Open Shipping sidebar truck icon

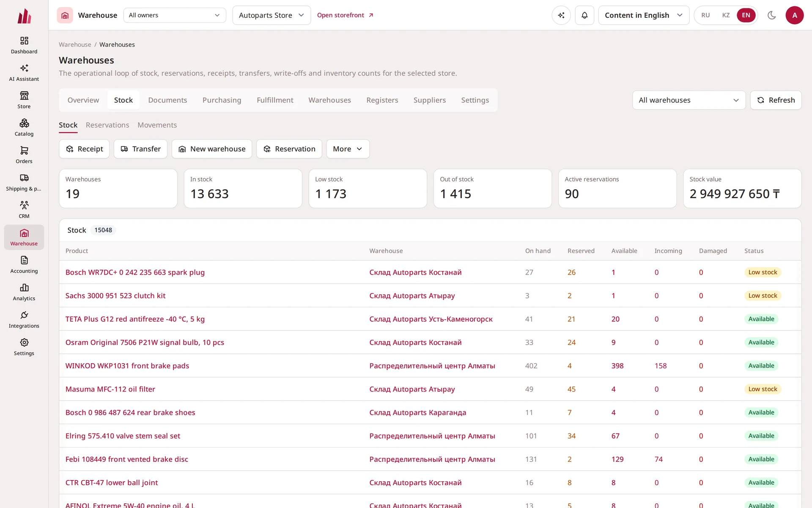[24, 182]
